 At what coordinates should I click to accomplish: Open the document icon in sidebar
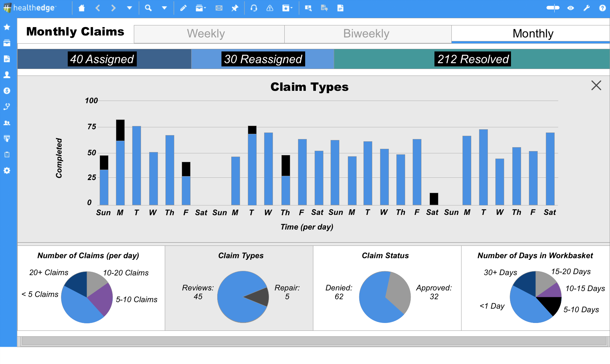point(7,59)
